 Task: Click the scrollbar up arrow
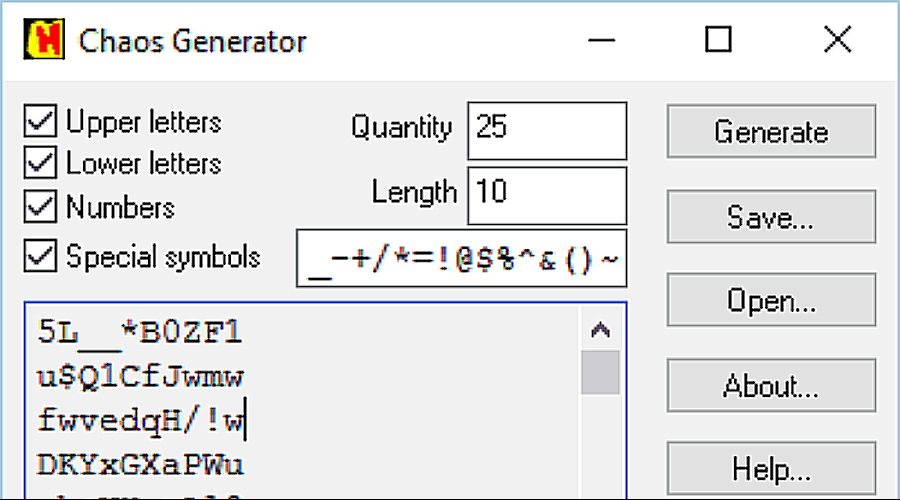[x=601, y=329]
